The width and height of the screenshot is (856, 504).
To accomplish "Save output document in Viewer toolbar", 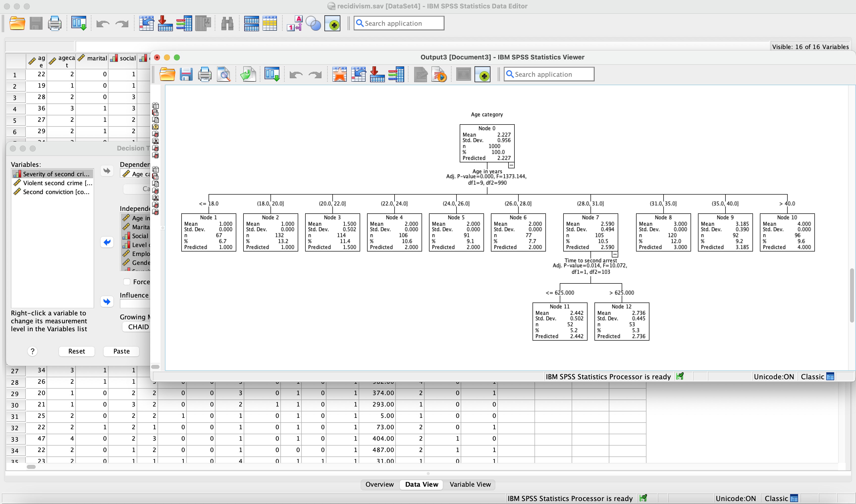I will tap(186, 74).
